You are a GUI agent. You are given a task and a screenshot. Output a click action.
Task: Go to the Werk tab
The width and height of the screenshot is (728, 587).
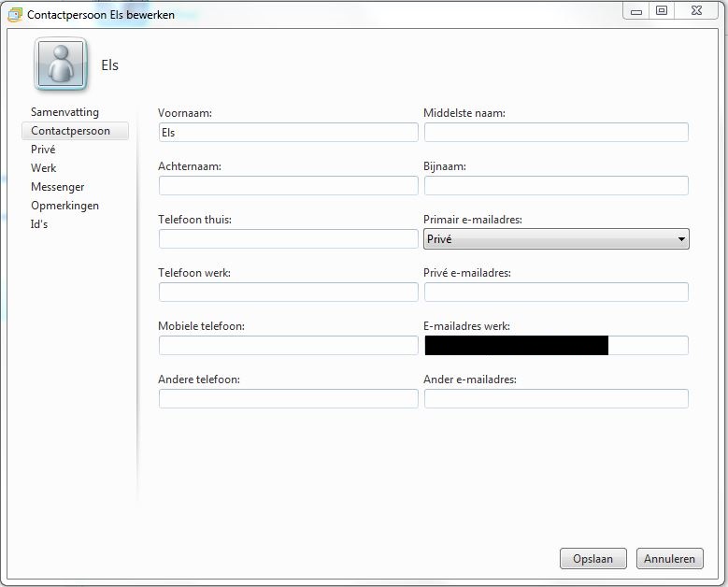pyautogui.click(x=44, y=168)
